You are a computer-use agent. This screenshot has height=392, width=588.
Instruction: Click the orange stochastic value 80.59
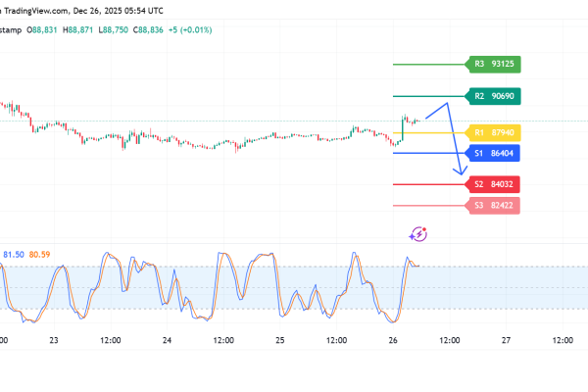40,256
